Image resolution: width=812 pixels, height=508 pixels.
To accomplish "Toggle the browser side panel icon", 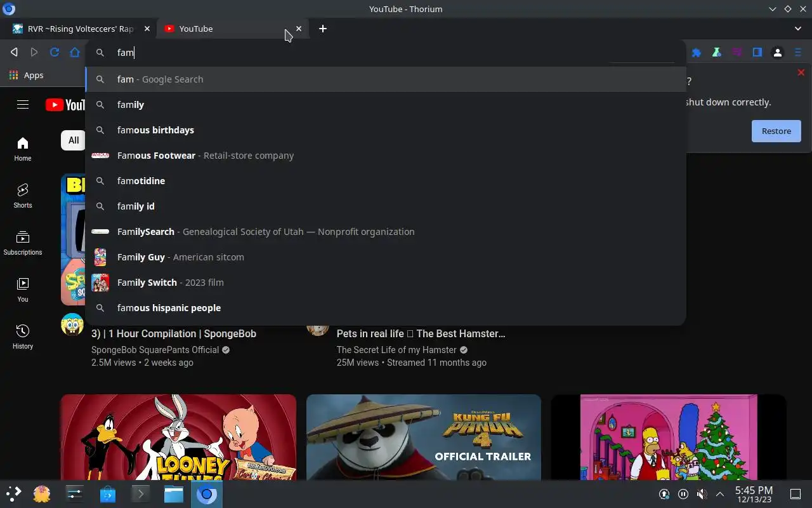I will 757,53.
